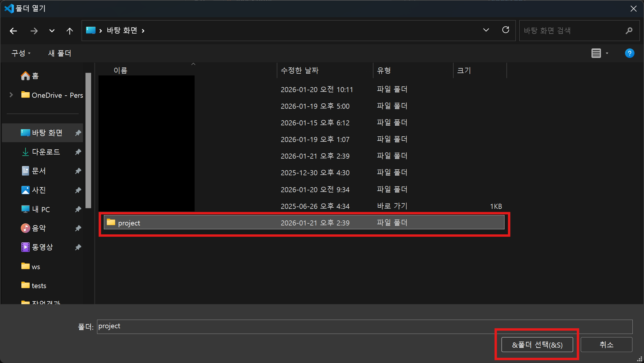Image resolution: width=644 pixels, height=363 pixels.
Task: Select the project folder row
Action: click(x=304, y=223)
